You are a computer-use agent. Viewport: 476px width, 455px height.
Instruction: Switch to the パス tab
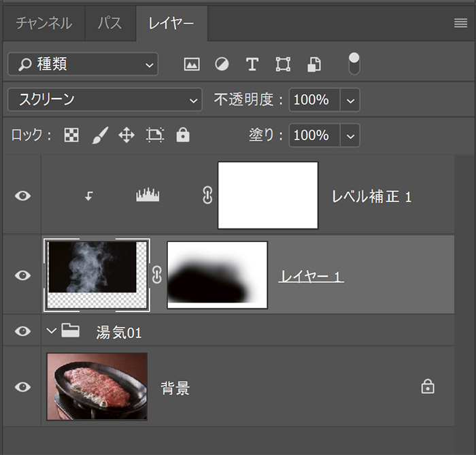pos(110,23)
